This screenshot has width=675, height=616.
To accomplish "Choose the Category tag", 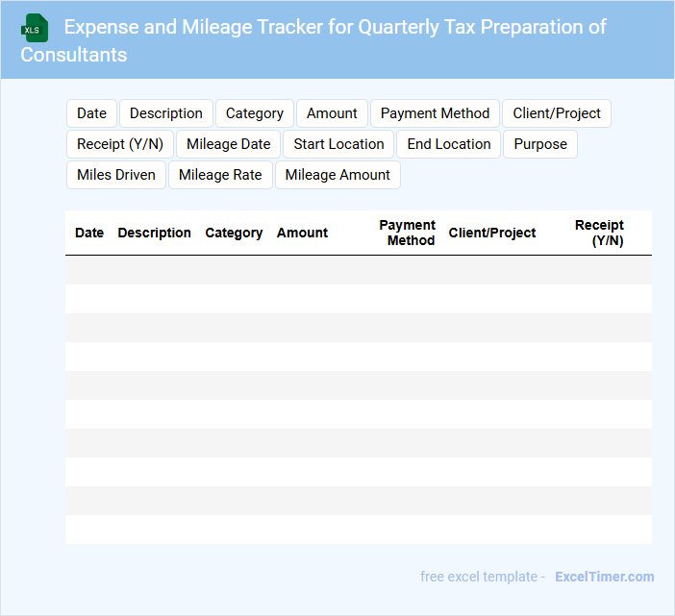I will [x=254, y=113].
